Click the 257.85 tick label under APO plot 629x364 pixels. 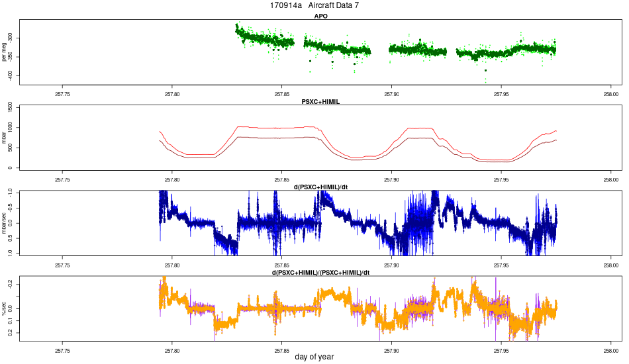coord(281,94)
